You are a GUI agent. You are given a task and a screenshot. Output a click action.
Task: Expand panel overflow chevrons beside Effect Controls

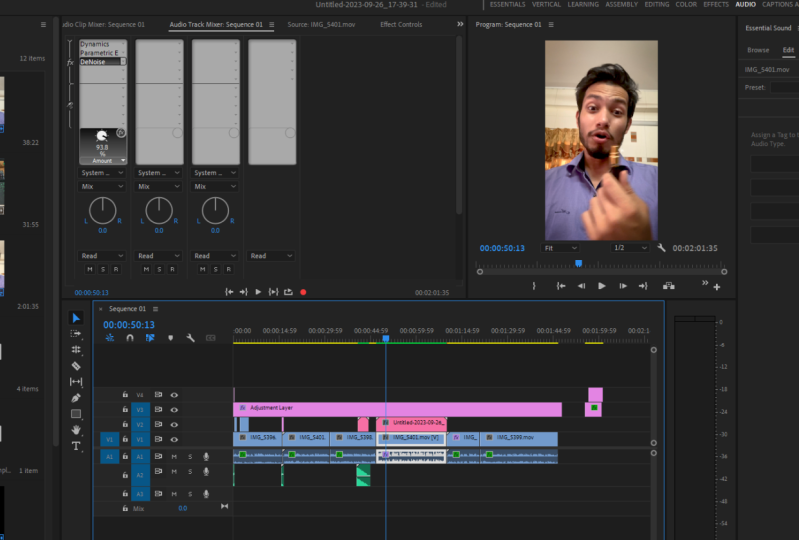460,24
